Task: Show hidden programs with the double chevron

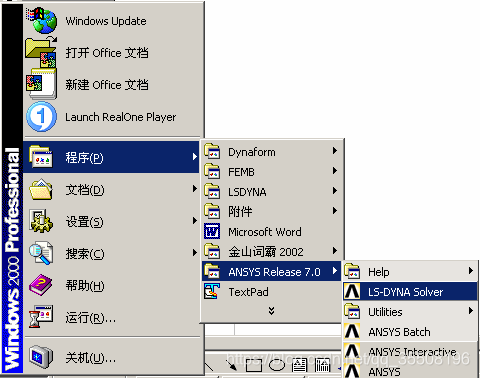Action: (x=271, y=311)
